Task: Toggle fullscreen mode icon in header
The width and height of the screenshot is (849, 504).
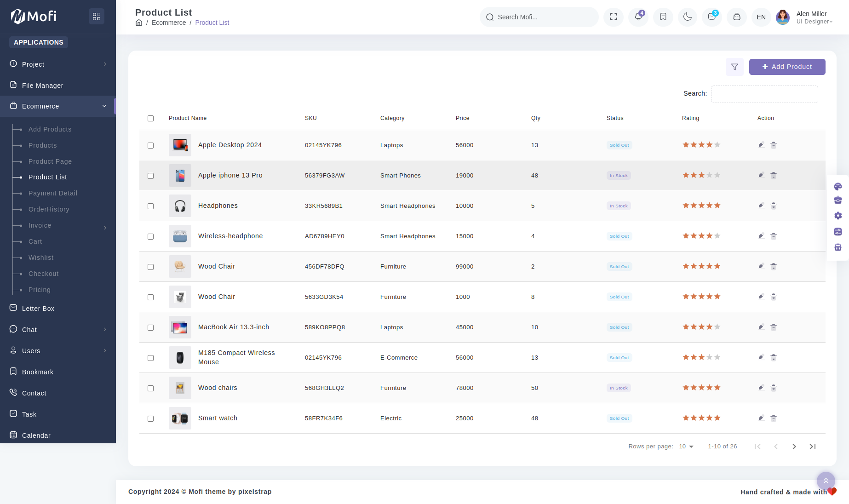Action: click(x=614, y=17)
